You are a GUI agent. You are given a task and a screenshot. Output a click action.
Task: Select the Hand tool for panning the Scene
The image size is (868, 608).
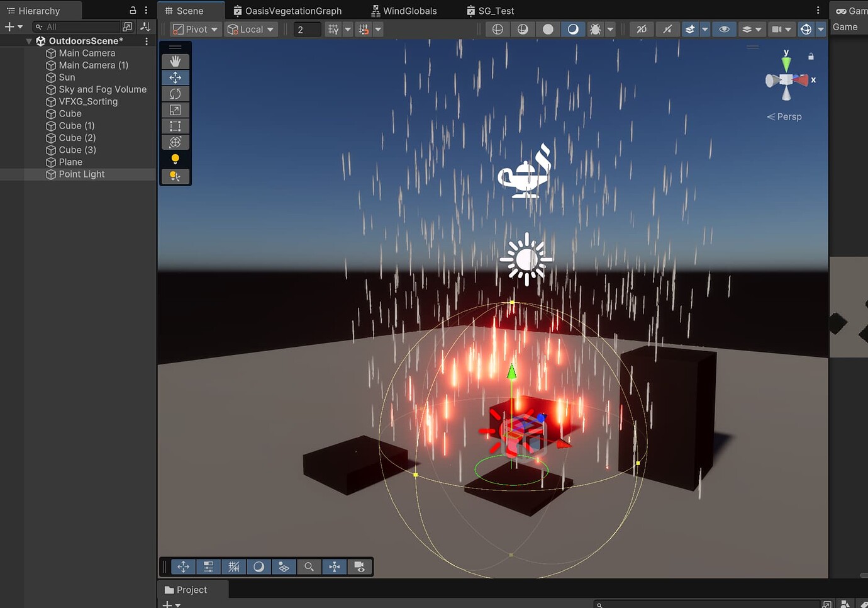point(175,60)
